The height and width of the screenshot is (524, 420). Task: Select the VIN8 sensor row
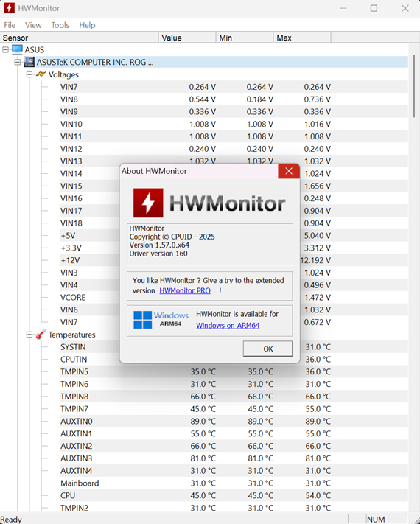[x=234, y=99]
